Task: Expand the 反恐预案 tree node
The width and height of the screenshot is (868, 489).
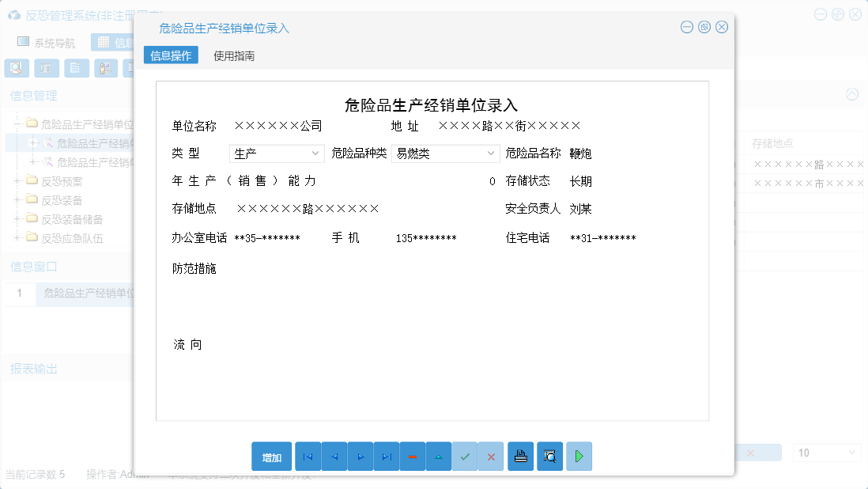Action: 19,181
